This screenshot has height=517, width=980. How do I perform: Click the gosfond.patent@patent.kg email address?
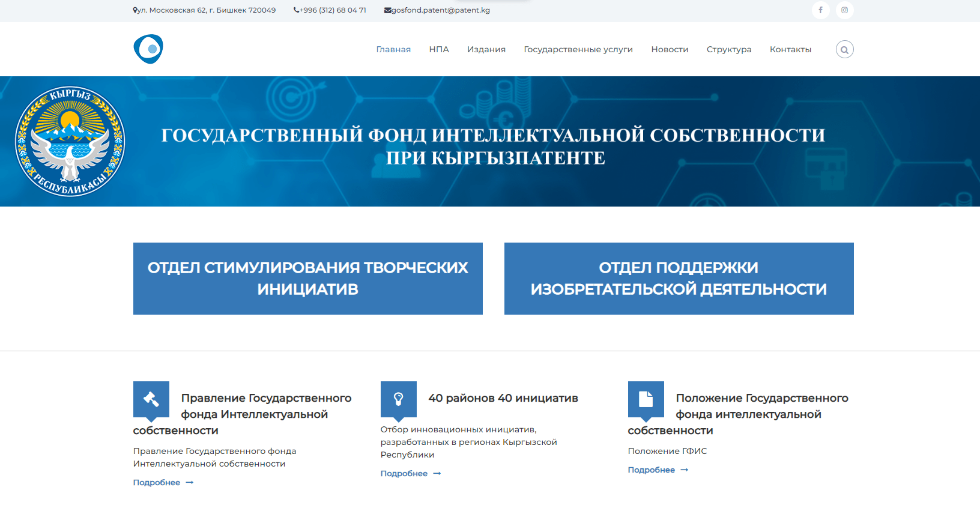[440, 10]
